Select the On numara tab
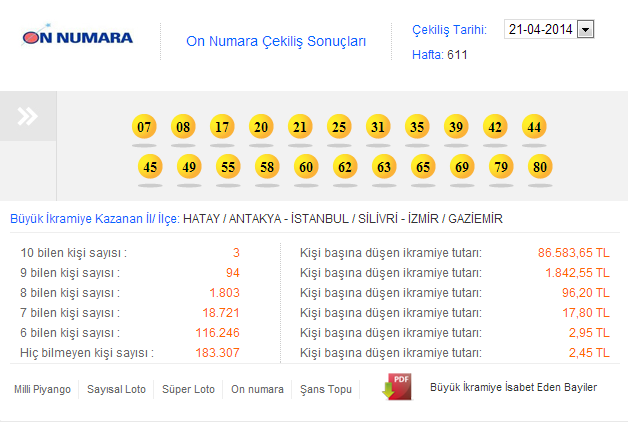 point(257,389)
